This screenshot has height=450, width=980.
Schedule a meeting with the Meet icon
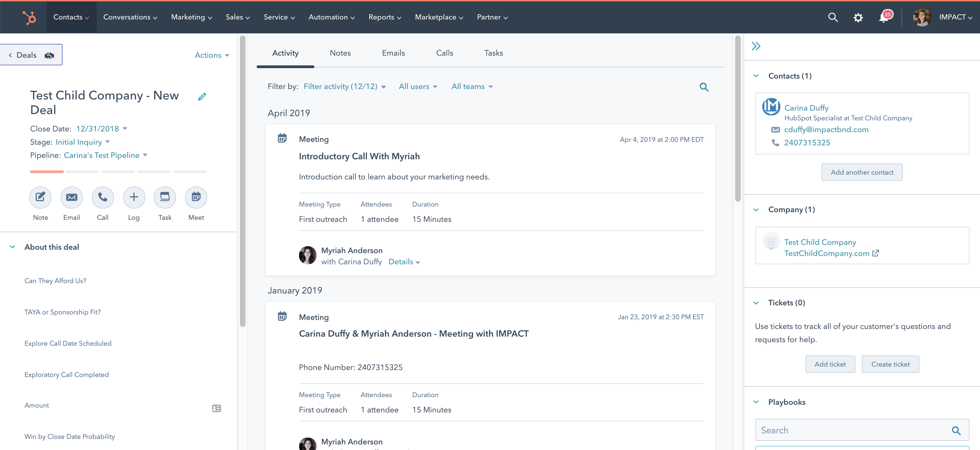coord(196,198)
